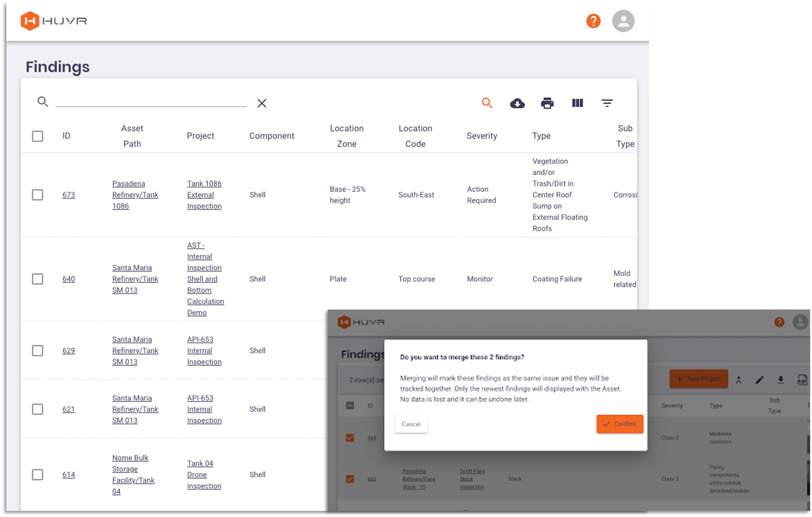Click the HUVR logo in the dimmed window
Screen dimensions: 812x517
pos(361,323)
